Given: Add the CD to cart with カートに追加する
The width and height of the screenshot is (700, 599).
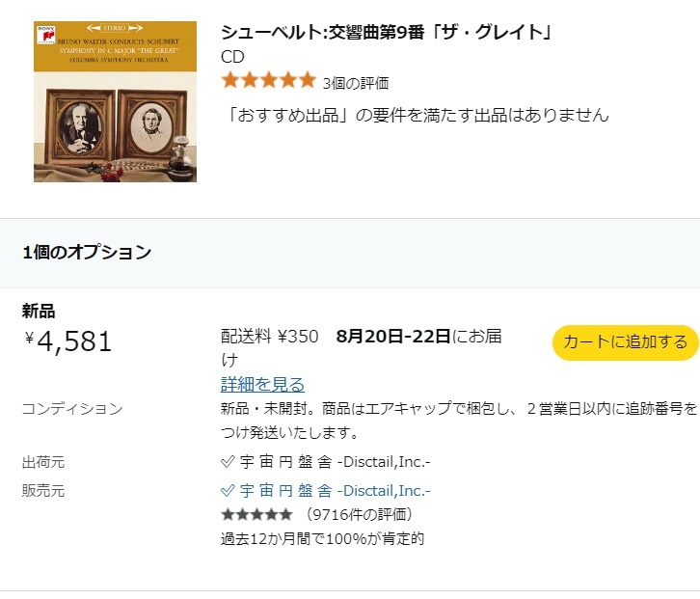Looking at the screenshot, I should coord(625,342).
